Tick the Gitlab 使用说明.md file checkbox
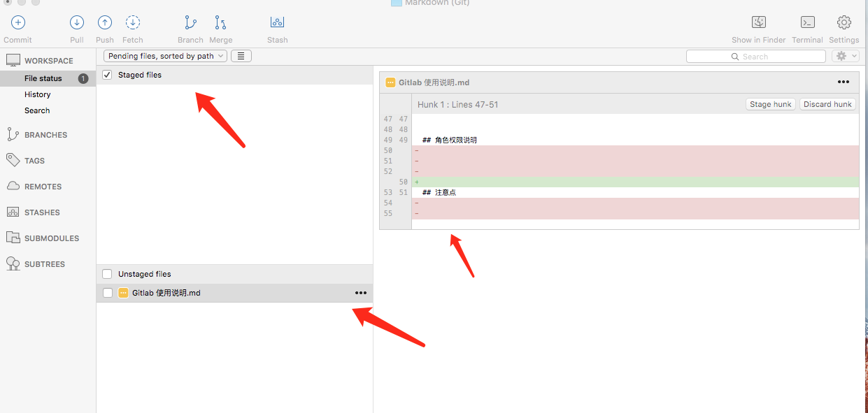The image size is (868, 413). click(107, 293)
